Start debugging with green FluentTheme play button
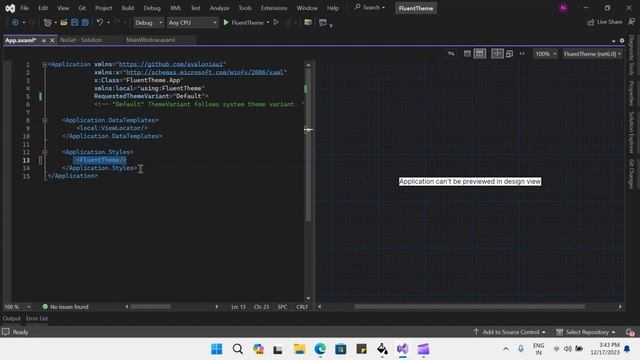 pyautogui.click(x=244, y=22)
